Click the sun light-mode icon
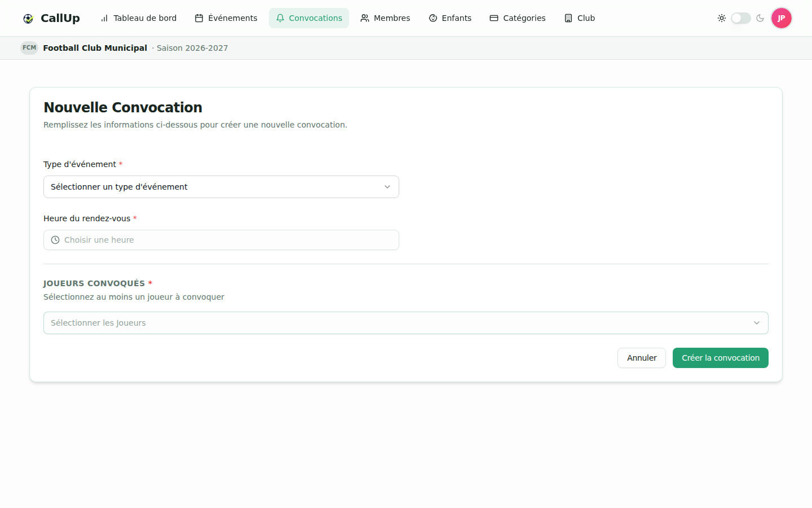 pos(722,18)
